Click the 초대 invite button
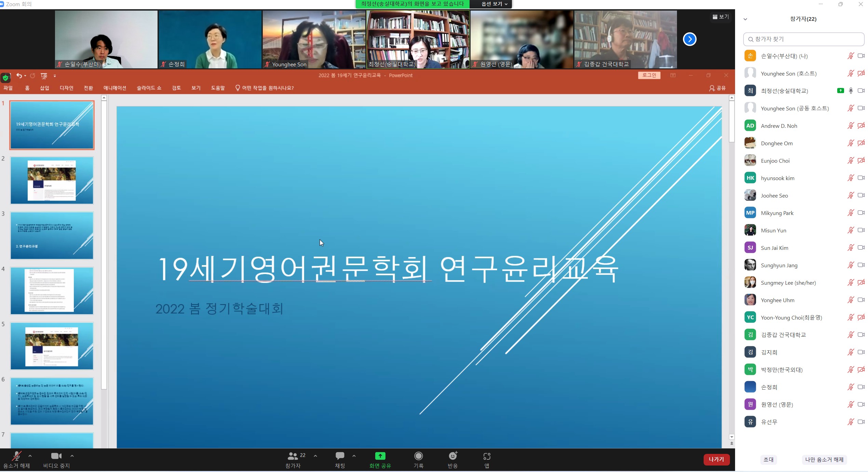 [768, 460]
